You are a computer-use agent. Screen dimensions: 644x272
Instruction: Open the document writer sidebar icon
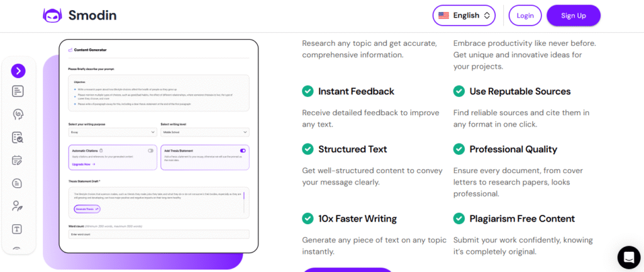(18, 91)
